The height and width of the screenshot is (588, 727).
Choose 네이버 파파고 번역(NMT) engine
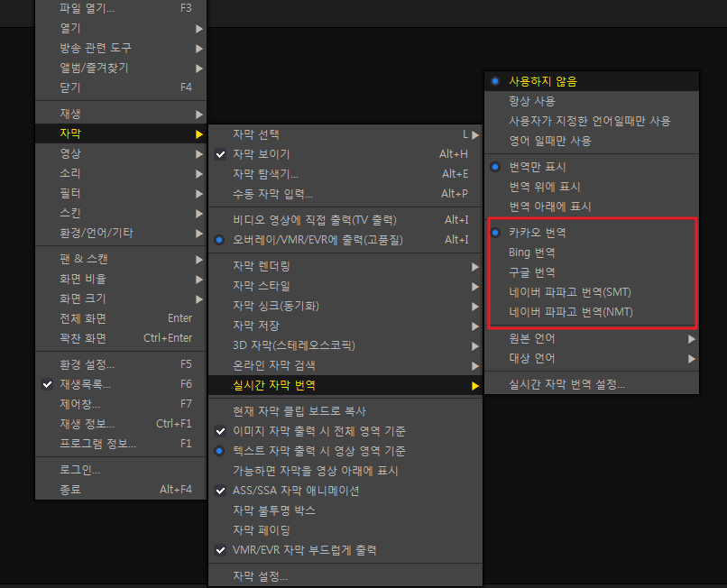click(x=592, y=312)
